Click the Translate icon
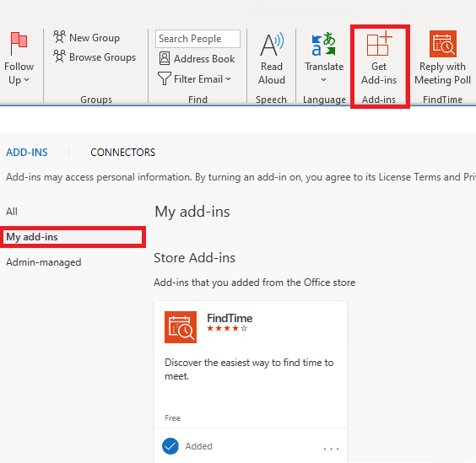The height and width of the screenshot is (463, 476). point(324,45)
